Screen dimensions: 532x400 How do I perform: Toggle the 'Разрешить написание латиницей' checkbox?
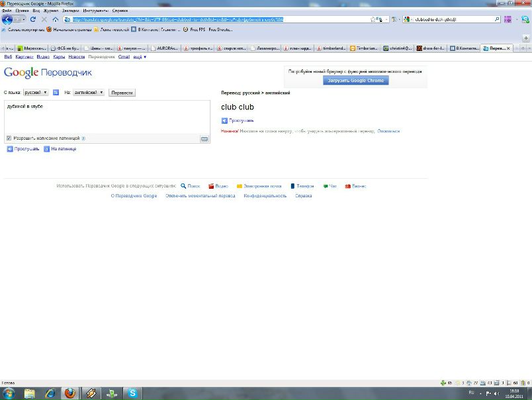click(x=9, y=138)
